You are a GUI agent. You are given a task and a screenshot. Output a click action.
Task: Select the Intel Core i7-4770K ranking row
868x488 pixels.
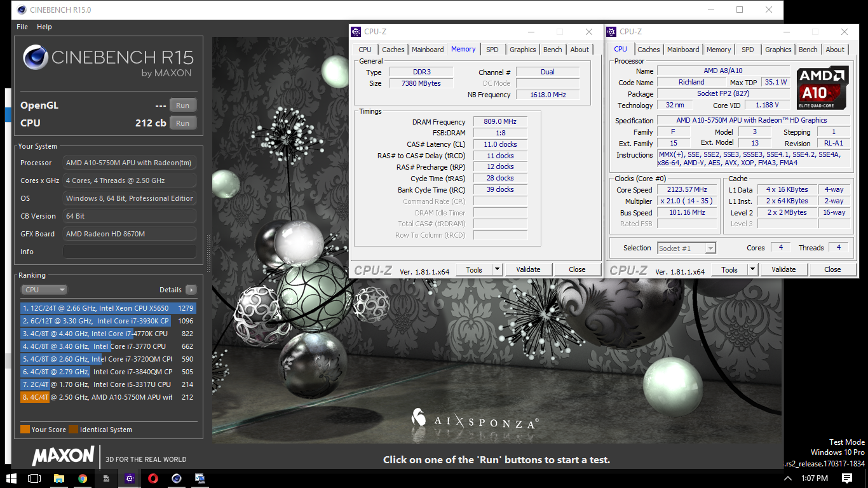[x=108, y=334]
